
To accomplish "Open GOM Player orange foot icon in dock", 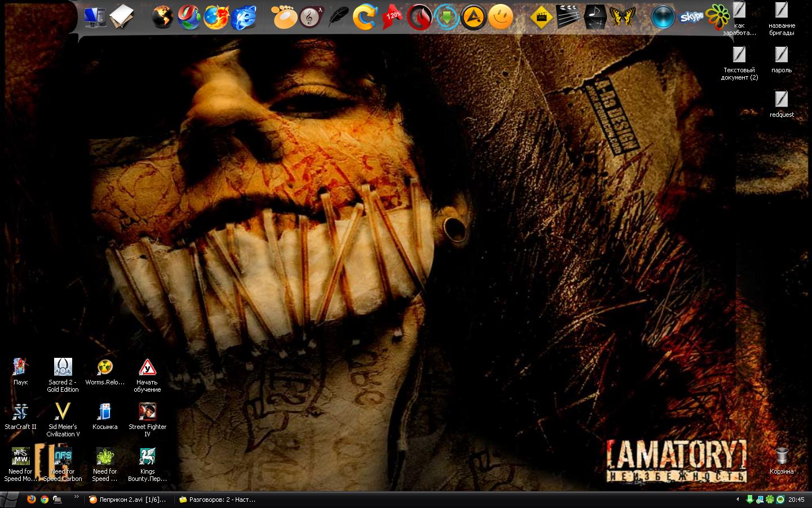I will point(284,17).
